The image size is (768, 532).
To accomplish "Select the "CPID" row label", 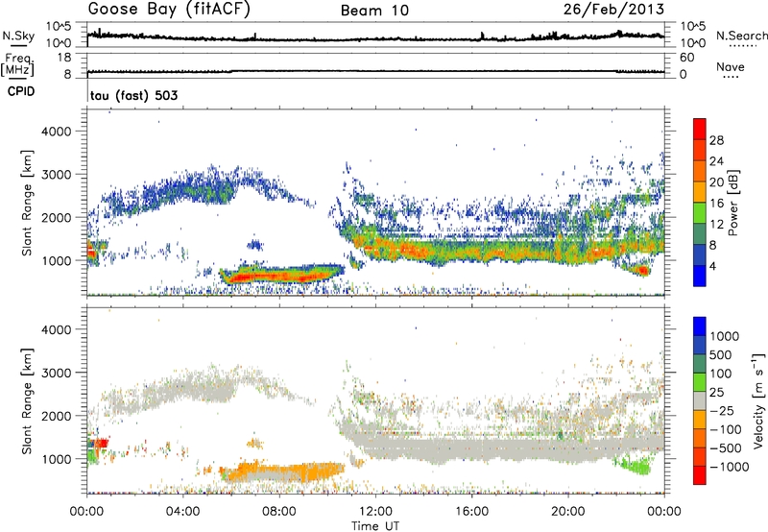I will click(x=21, y=91).
